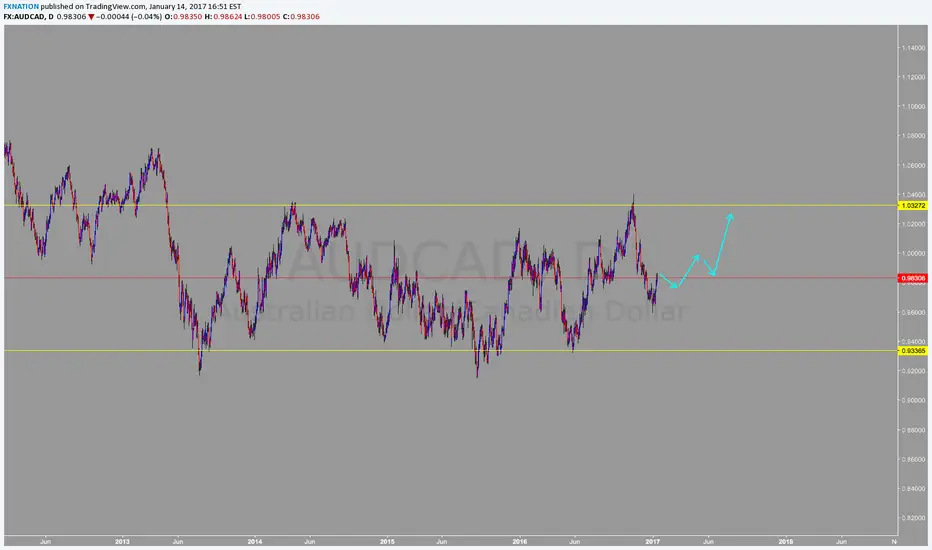Click the 1.12000 price axis label

click(x=915, y=77)
